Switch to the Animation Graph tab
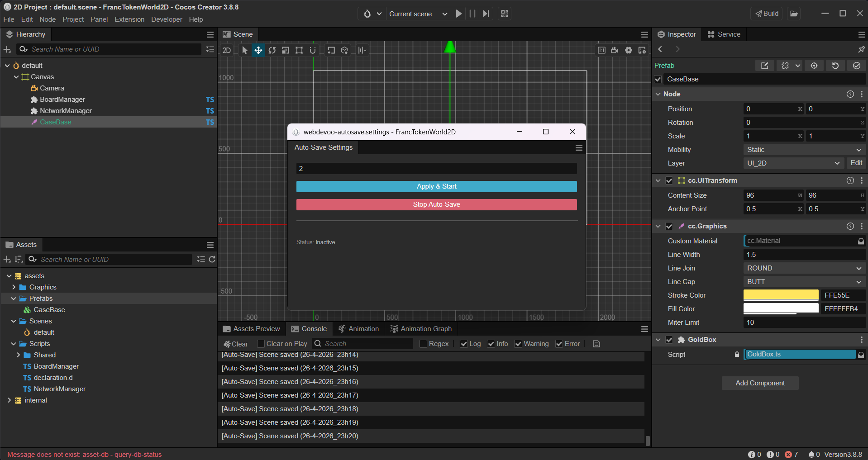The height and width of the screenshot is (460, 868). click(x=421, y=329)
